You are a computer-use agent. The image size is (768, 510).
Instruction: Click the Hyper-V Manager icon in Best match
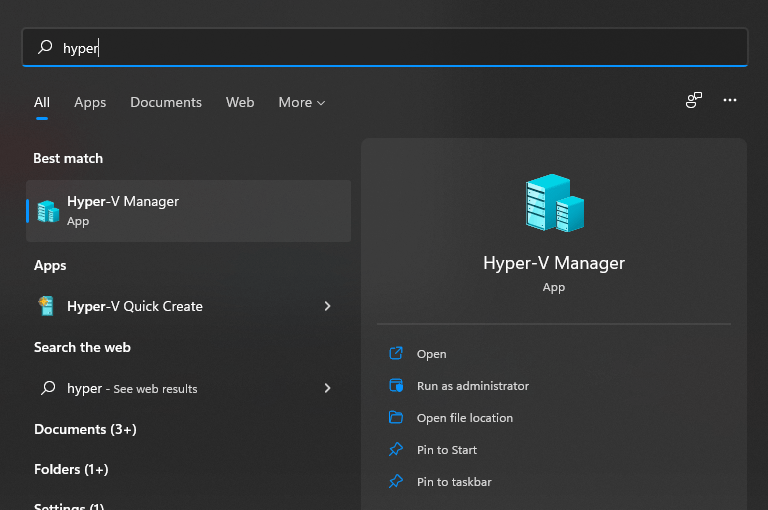click(48, 211)
